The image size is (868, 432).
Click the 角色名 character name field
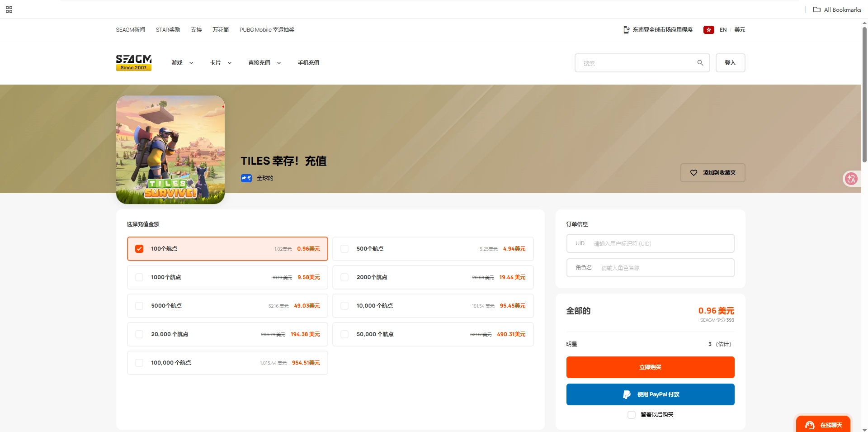pos(650,268)
